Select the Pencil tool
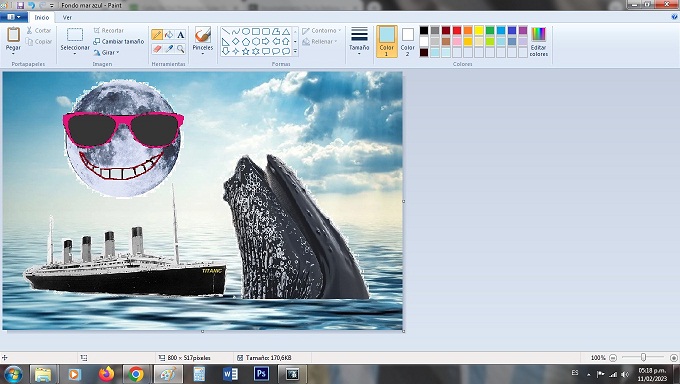Screen dimensions: 680x384 (x=157, y=35)
